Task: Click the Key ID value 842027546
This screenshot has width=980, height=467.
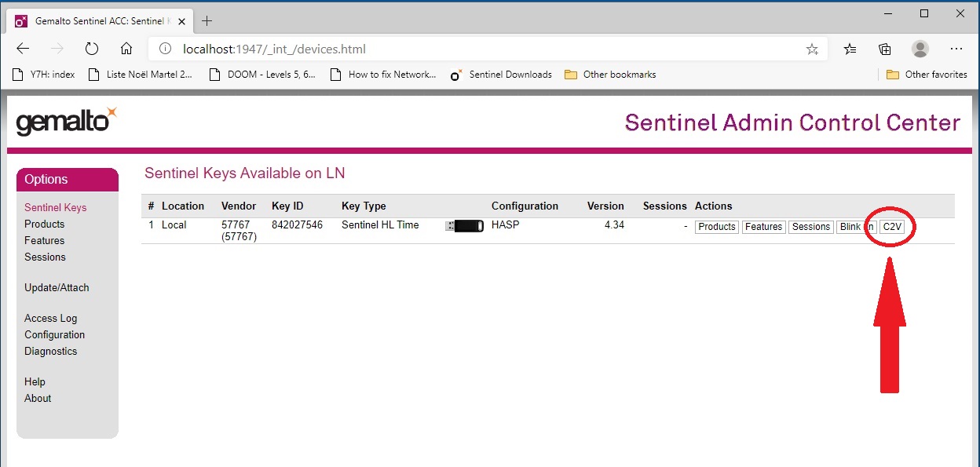Action: coord(297,225)
